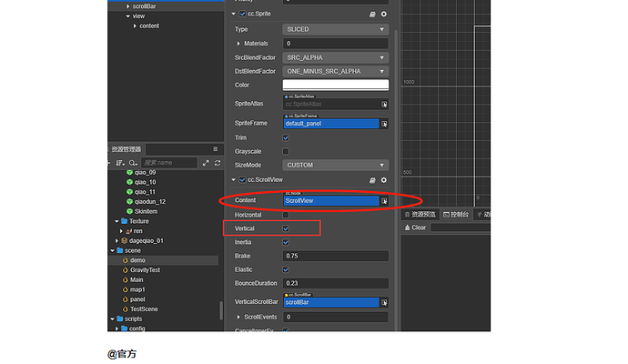Open SrcBlendFactor dropdown
The image size is (628, 364).
(336, 57)
